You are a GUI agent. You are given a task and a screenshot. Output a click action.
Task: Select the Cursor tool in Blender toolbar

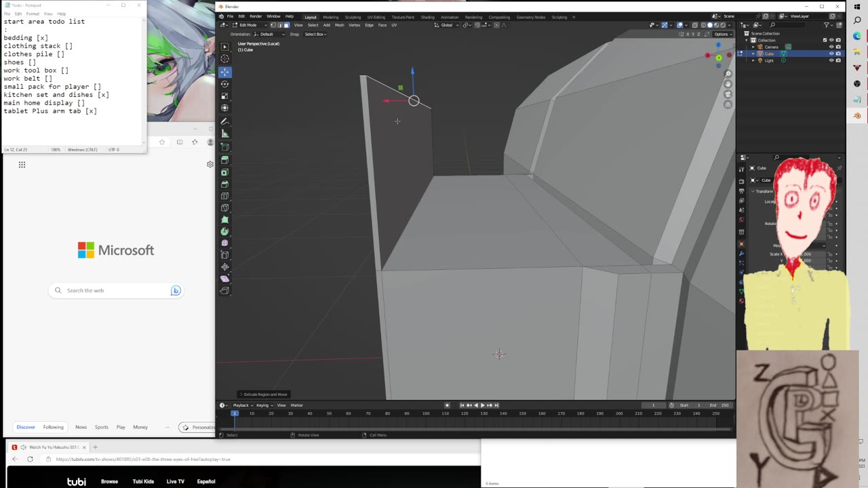click(224, 59)
